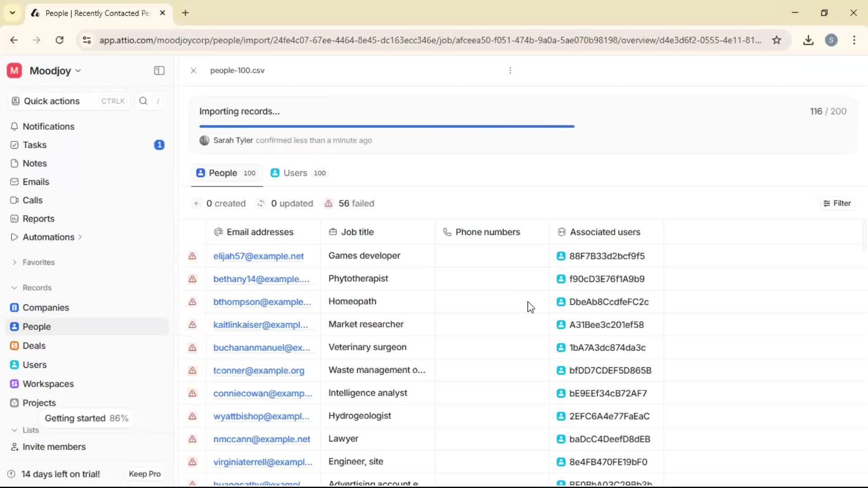Screen dimensions: 868x488
Task: Open the Calls section
Action: click(x=32, y=200)
